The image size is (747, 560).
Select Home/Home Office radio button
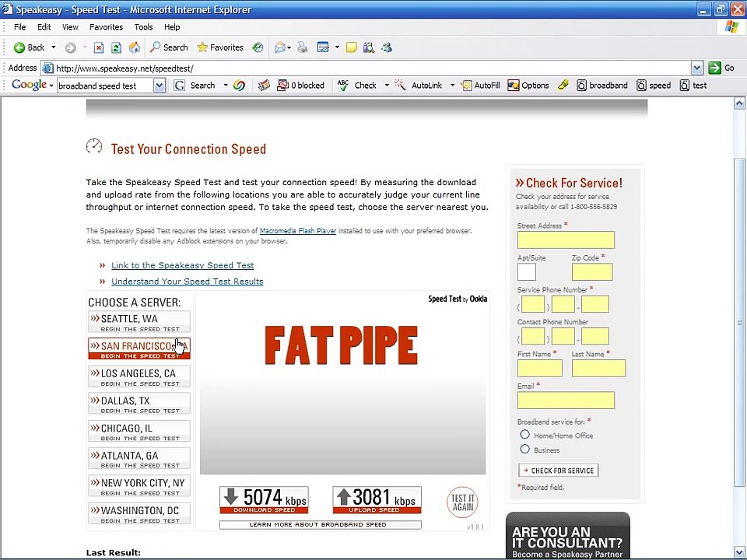(524, 434)
